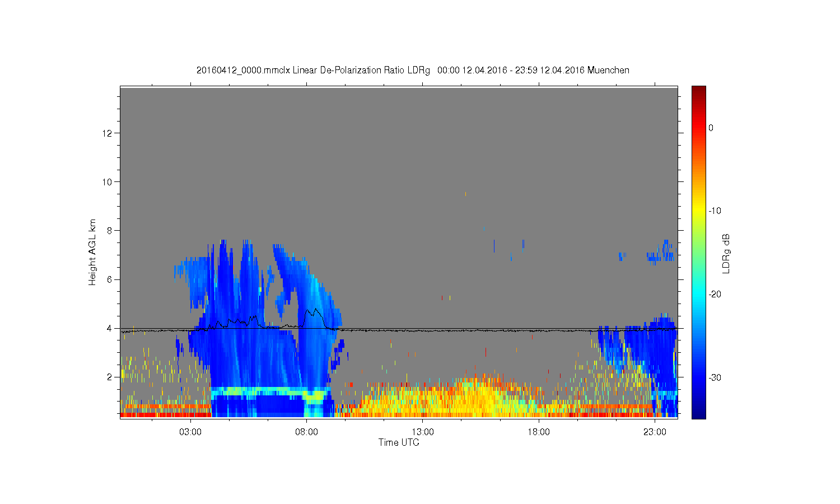Click the height tick label 2
Screen dimensions: 840x504
click(110, 377)
